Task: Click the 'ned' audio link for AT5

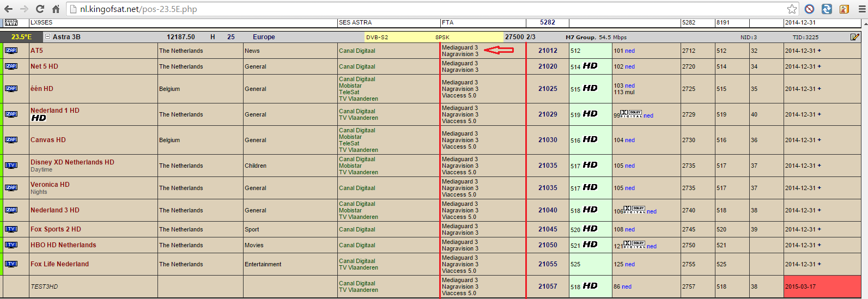Action: click(630, 51)
